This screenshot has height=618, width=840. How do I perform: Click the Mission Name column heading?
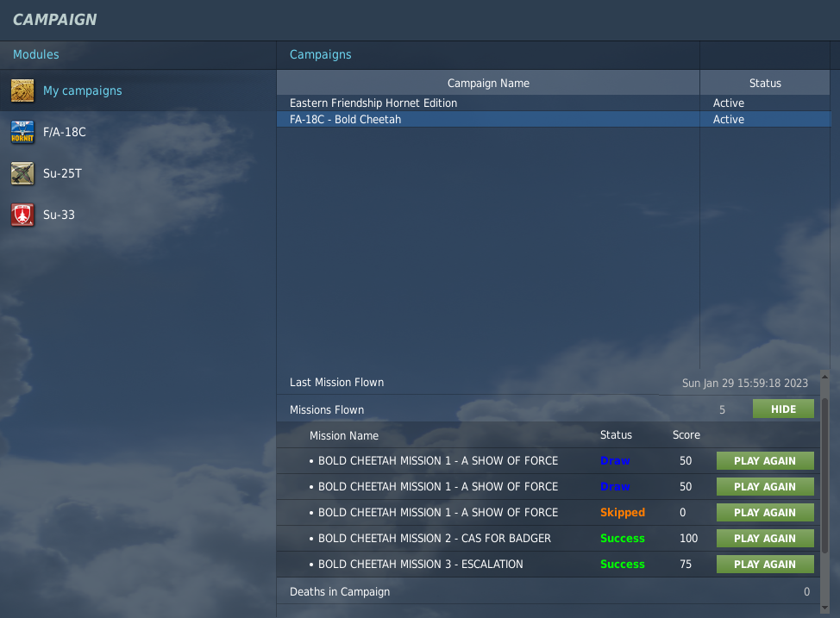(x=344, y=435)
